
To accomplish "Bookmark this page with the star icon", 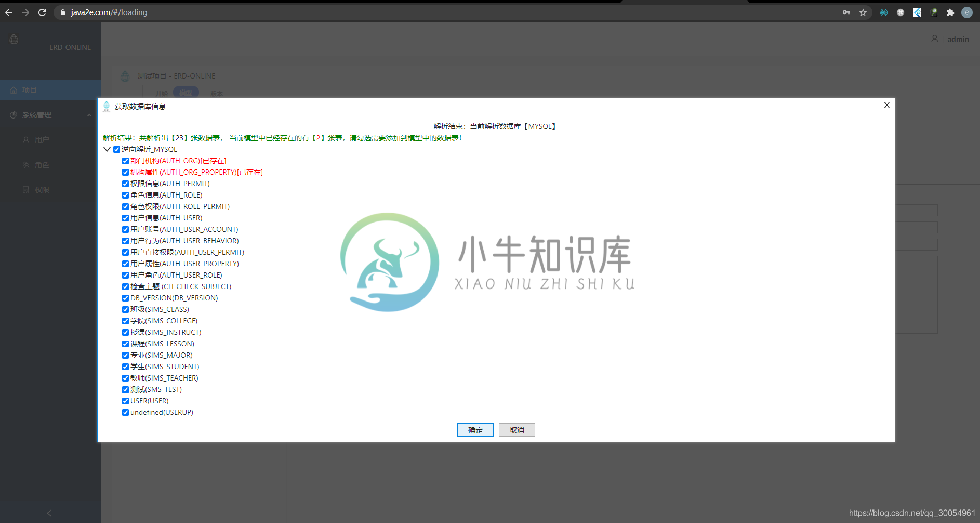I will pyautogui.click(x=863, y=12).
